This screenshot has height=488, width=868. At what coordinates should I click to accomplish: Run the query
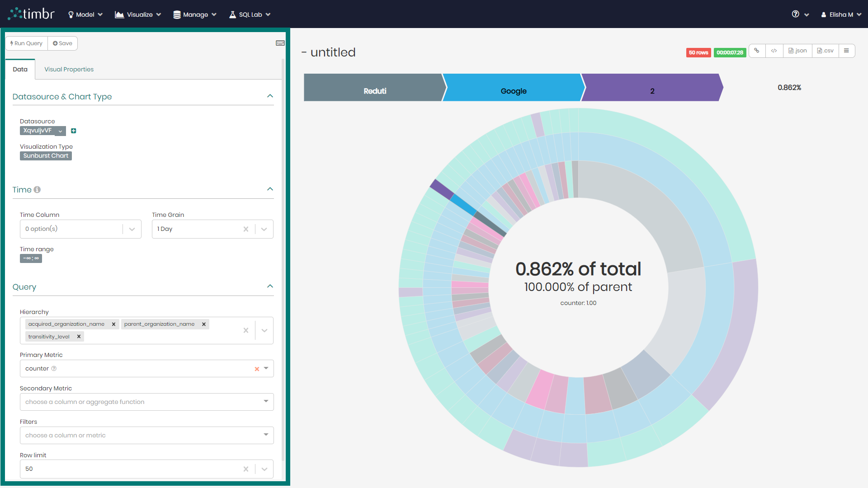pos(26,43)
